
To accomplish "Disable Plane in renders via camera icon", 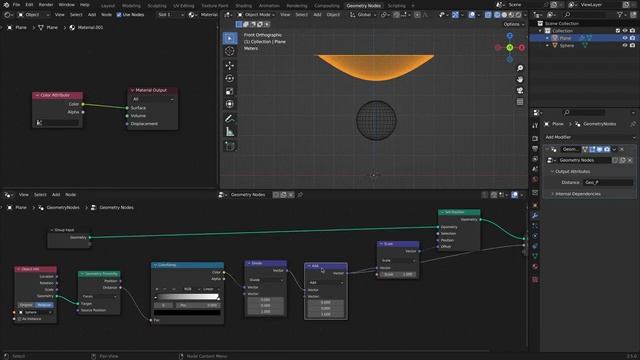I will pos(632,38).
